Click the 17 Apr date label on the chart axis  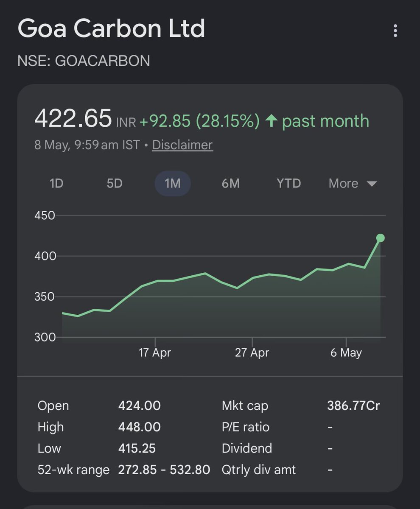point(155,352)
